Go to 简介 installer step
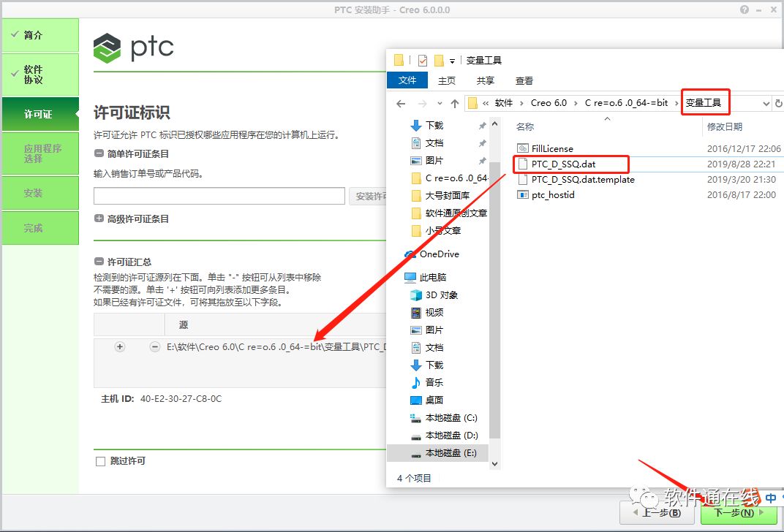Image resolution: width=784 pixels, height=532 pixels. point(40,35)
